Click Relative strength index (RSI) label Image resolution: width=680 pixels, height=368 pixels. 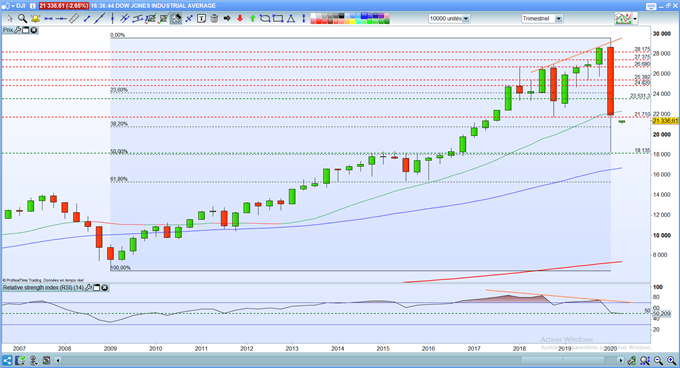[43, 287]
